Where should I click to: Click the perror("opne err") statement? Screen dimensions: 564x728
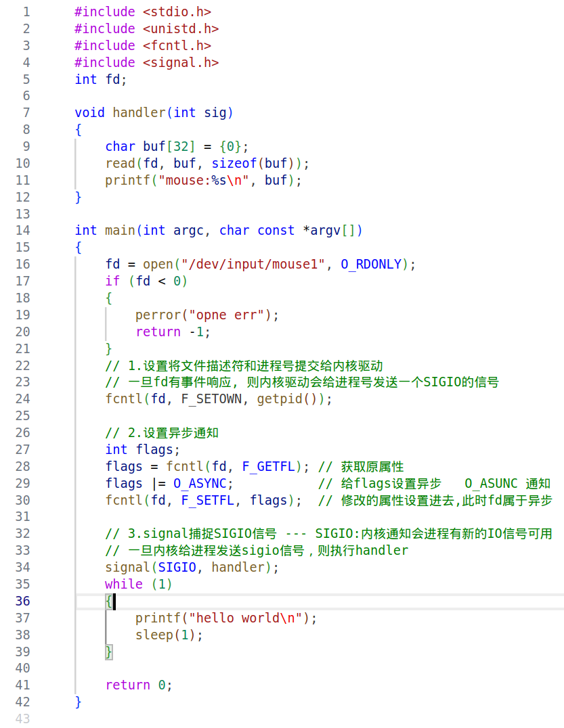pyautogui.click(x=207, y=315)
